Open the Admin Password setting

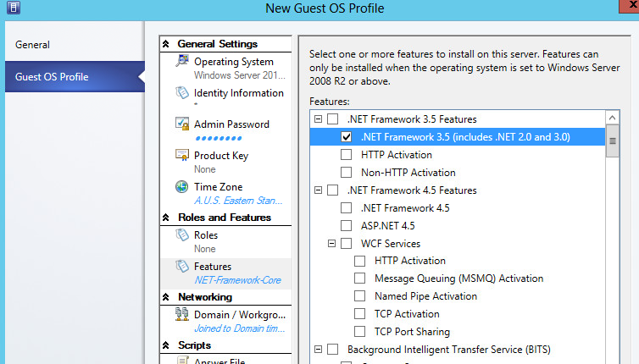click(226, 130)
